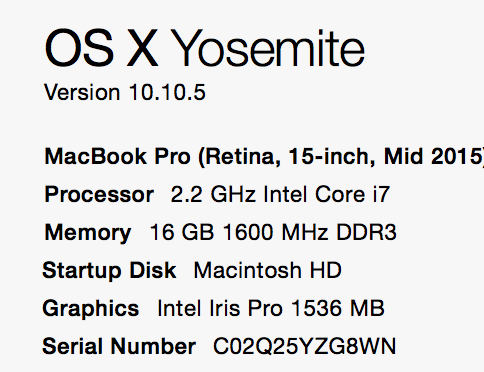
Task: Click the Graphics label
Action: click(91, 309)
